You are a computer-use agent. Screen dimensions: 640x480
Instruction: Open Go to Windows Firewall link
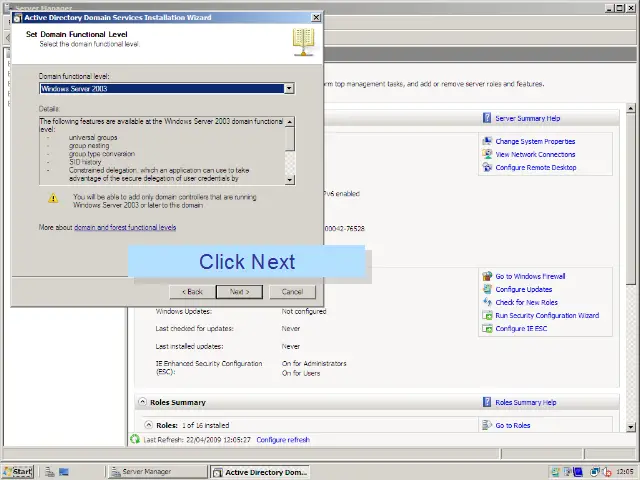coord(530,276)
